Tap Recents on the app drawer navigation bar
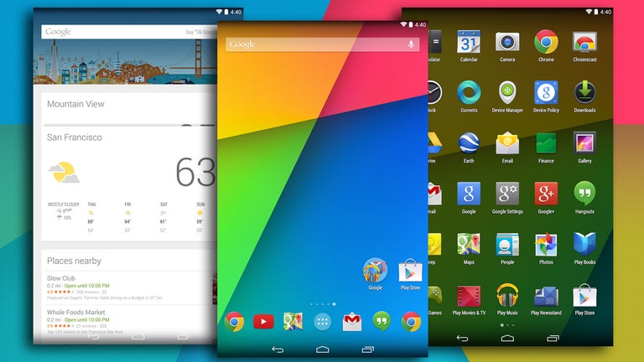This screenshot has height=362, width=644. click(553, 339)
